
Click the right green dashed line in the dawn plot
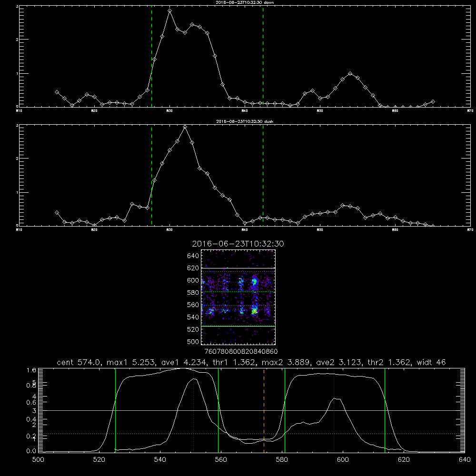click(263, 57)
